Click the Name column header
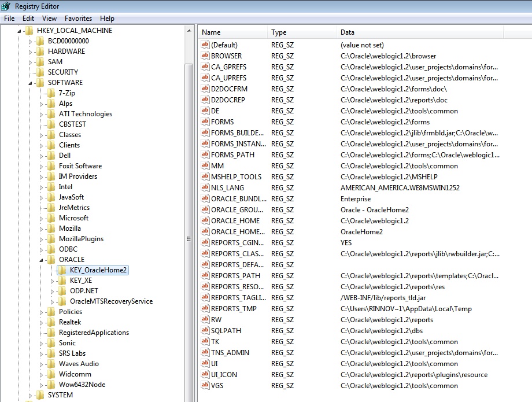This screenshot has width=532, height=402. tap(232, 32)
